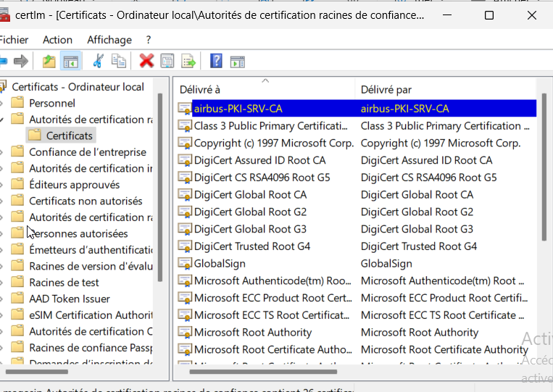Toggle the Show/Hide Console Tree icon
This screenshot has height=392, width=553.
tap(70, 61)
